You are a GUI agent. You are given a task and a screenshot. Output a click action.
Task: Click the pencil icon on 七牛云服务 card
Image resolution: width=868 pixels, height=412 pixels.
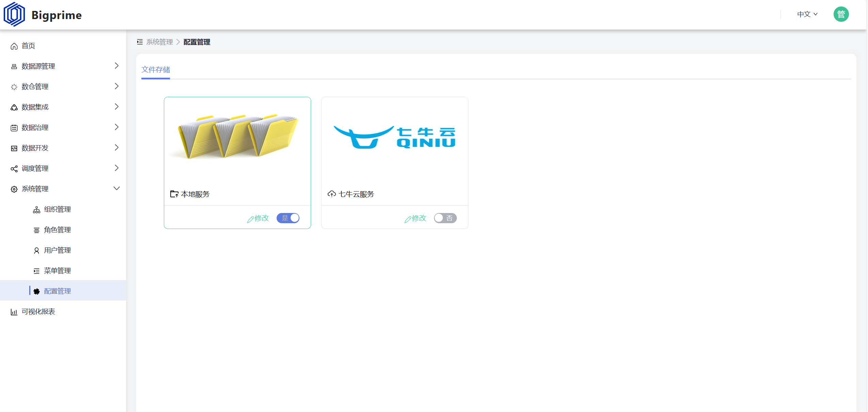408,219
